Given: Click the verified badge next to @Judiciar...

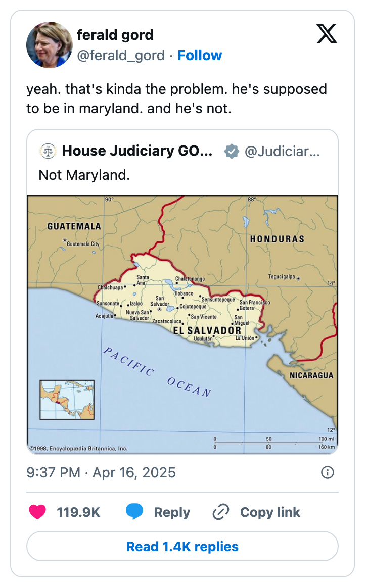Looking at the screenshot, I should (232, 150).
